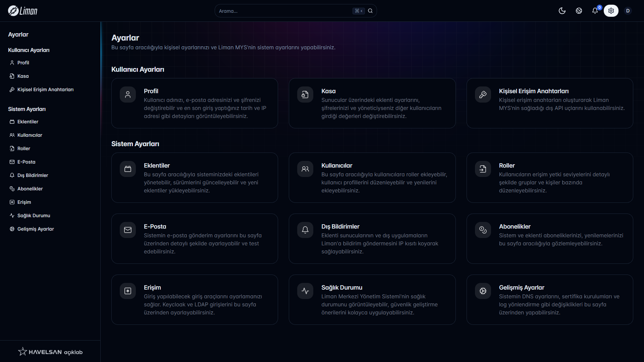Click the Liman logo
Image resolution: width=644 pixels, height=362 pixels.
coord(23,11)
